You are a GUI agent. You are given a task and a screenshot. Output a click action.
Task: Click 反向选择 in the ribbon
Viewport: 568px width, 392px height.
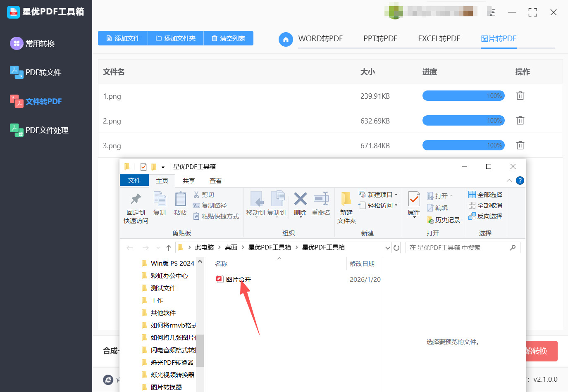pos(485,216)
